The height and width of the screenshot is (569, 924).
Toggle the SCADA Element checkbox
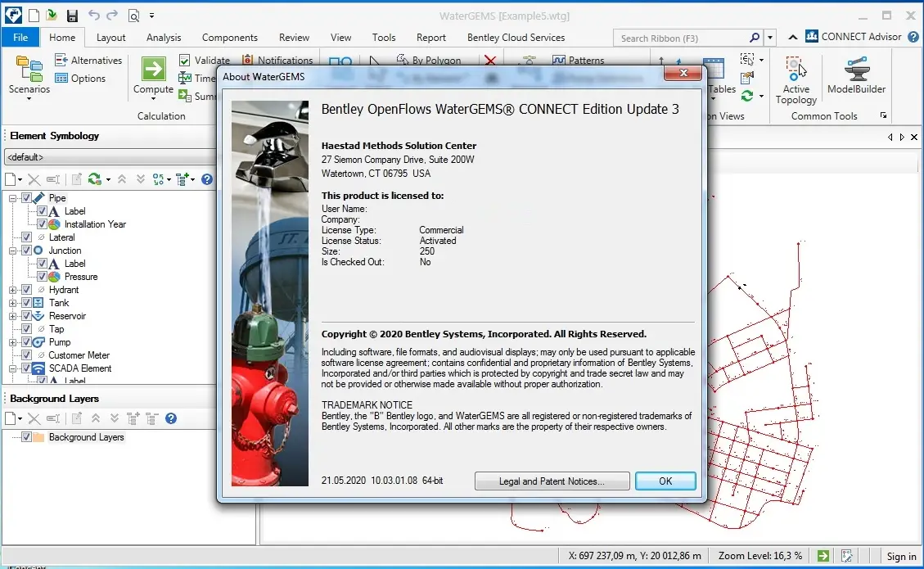pyautogui.click(x=26, y=368)
